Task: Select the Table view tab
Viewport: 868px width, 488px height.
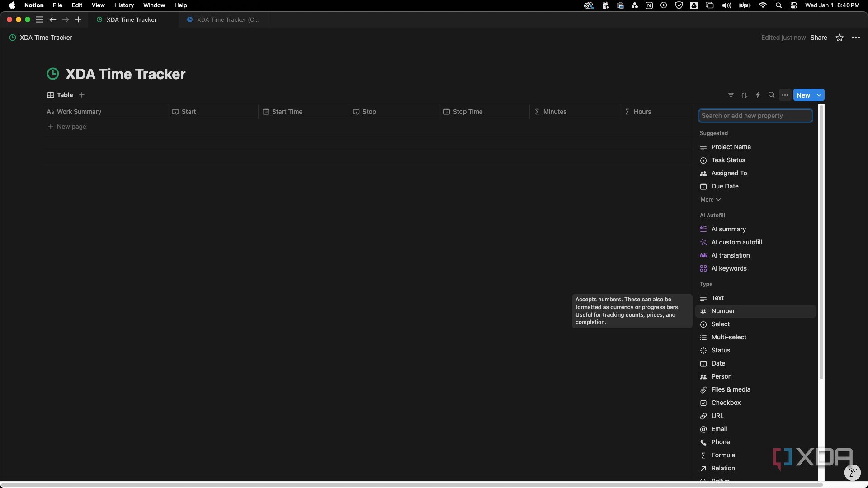Action: [60, 95]
